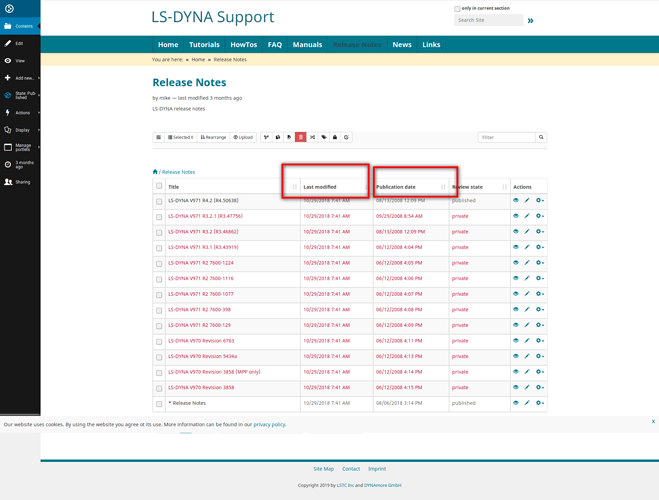Click the home icon in folder breadcrumb
The image size is (659, 500).
(x=155, y=171)
